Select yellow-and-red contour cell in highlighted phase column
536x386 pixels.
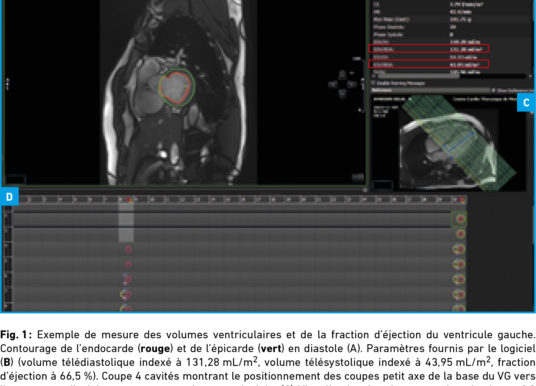125,294
